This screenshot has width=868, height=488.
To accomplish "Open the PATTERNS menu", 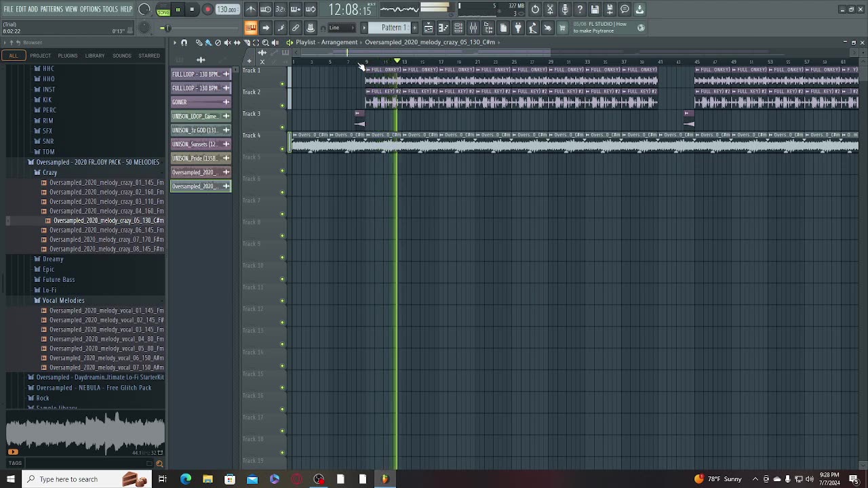I will [52, 9].
